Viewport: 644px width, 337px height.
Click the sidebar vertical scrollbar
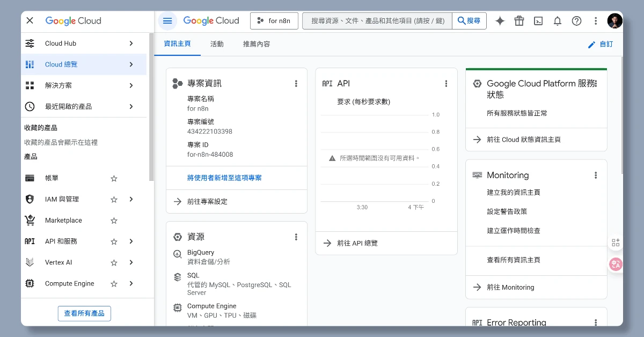click(151, 107)
